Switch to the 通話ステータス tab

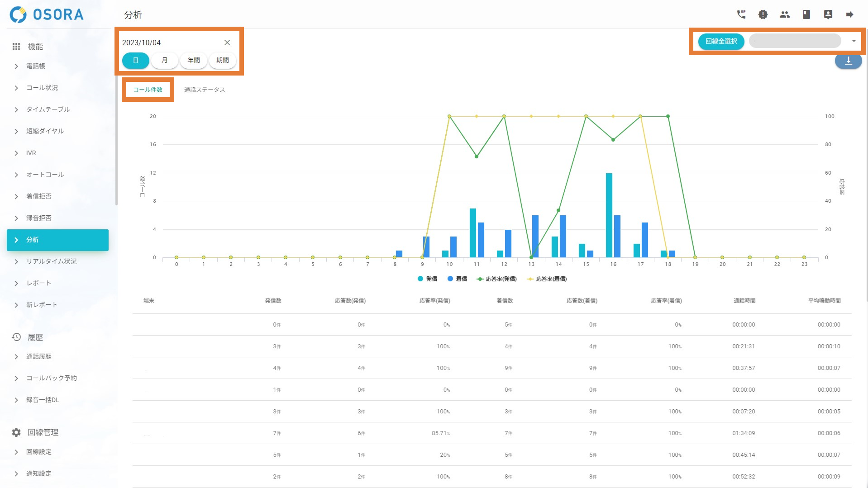click(x=204, y=90)
